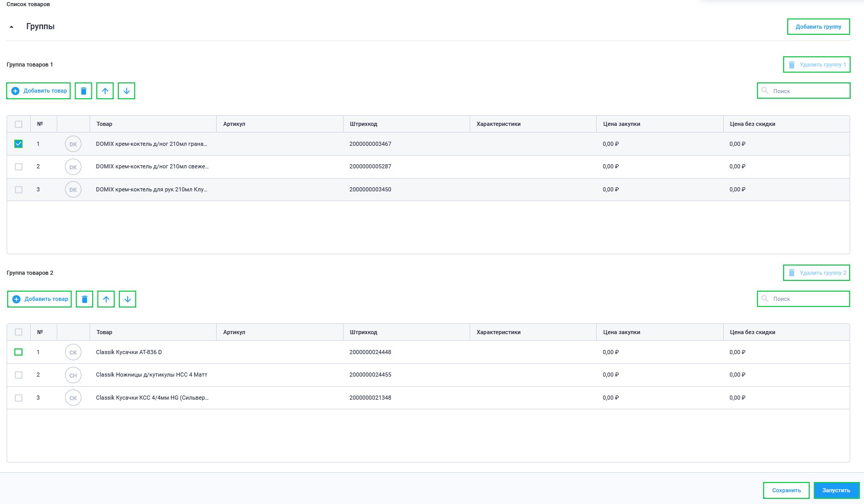Click Сохранить button

(x=786, y=490)
